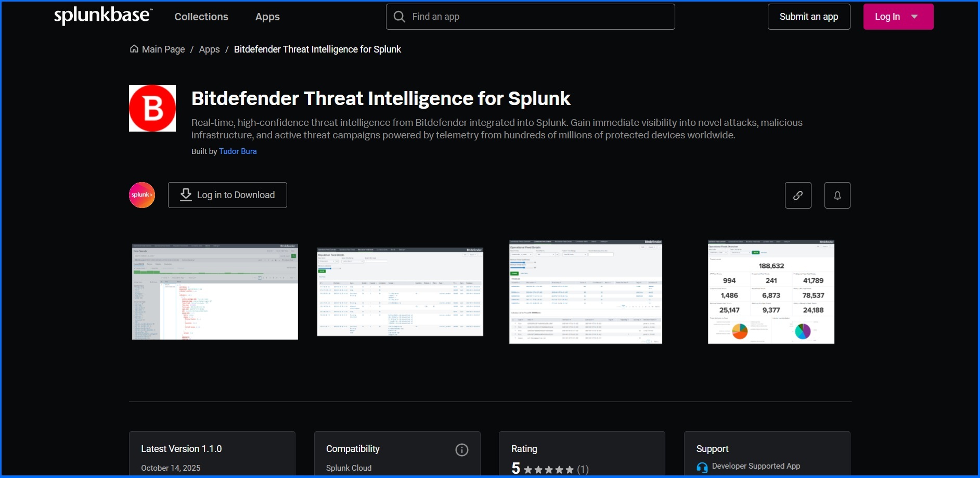This screenshot has height=478, width=980.
Task: Open the Compatibility info icon
Action: click(x=462, y=450)
